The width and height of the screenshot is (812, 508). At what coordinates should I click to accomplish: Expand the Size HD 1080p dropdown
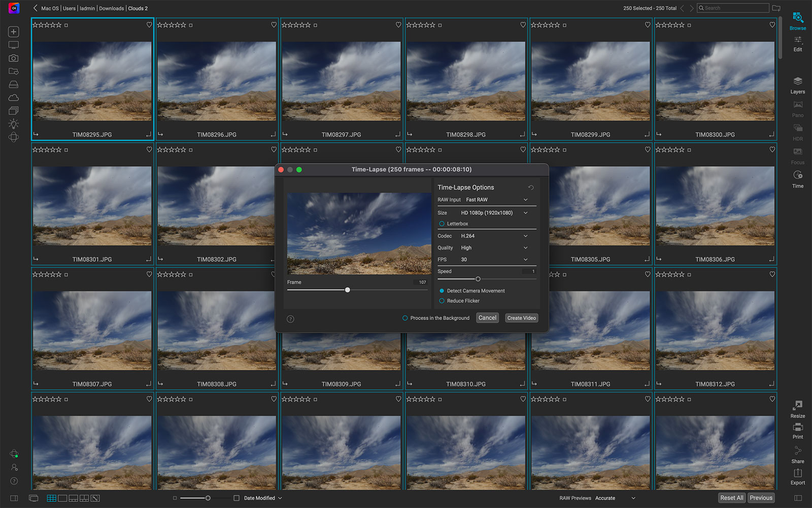pos(494,213)
